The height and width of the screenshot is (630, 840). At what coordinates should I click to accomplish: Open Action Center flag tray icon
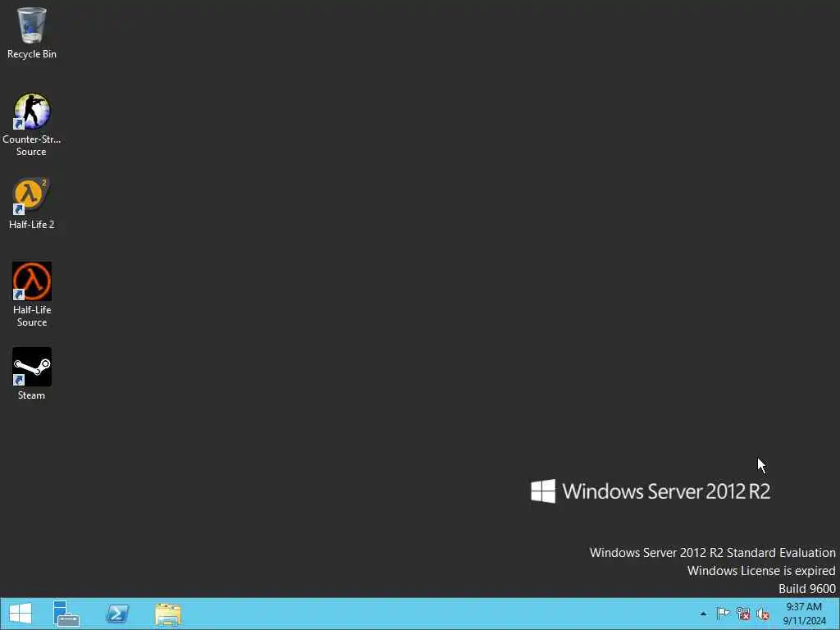(723, 614)
